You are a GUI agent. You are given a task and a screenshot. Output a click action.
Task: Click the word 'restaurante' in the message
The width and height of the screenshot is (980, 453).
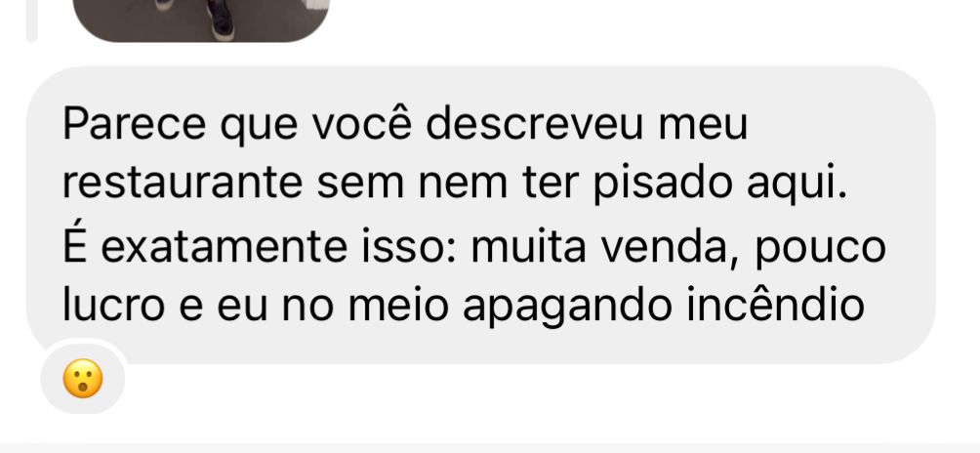(x=183, y=183)
